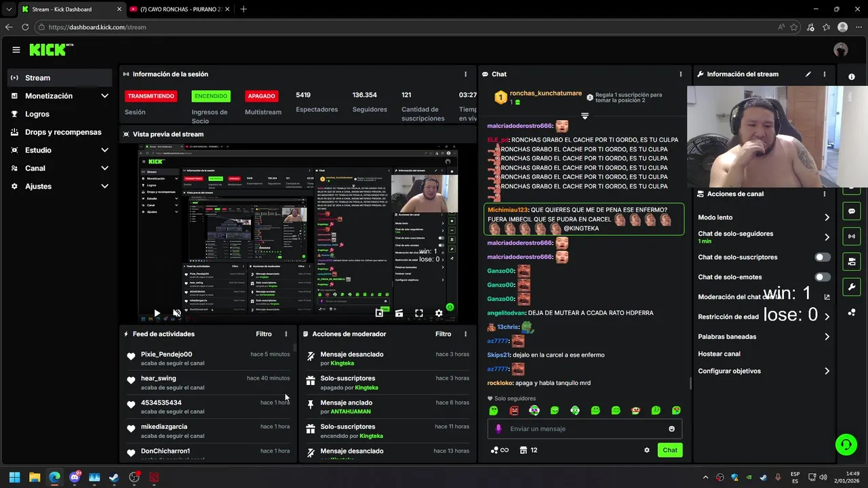Open Moderación del chat external link icon
This screenshot has width=868, height=488.
(827, 297)
